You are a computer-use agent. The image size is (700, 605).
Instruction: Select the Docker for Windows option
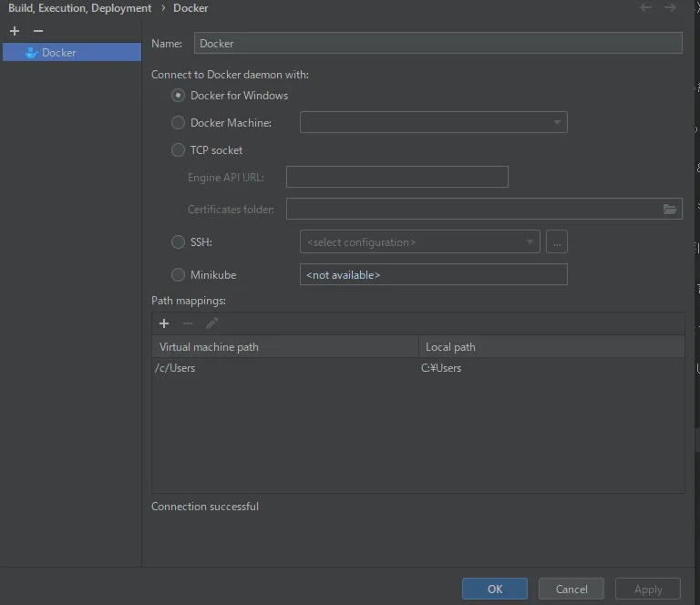click(x=179, y=96)
